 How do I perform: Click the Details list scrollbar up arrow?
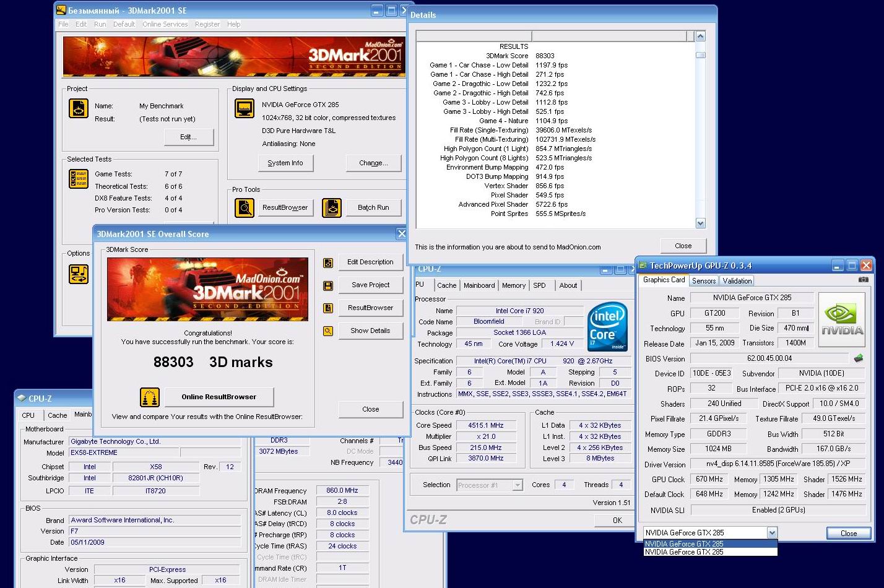(x=700, y=37)
